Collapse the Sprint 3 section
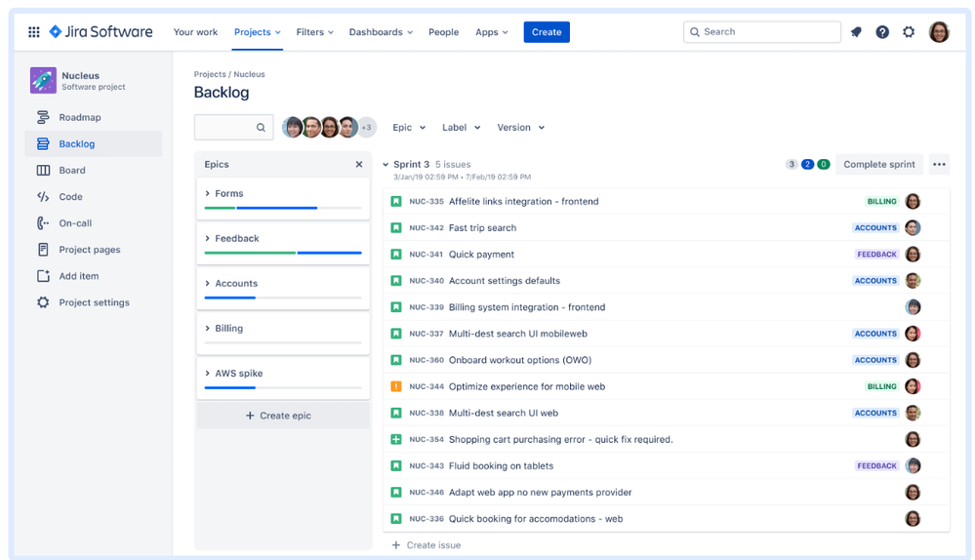Viewport: 975px width, 560px height. pyautogui.click(x=386, y=164)
